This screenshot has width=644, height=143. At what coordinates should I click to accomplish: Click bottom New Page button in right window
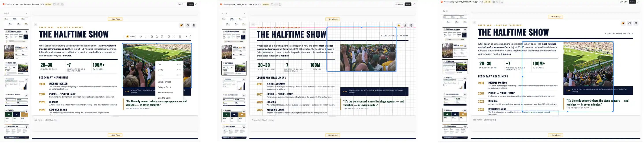(x=556, y=135)
